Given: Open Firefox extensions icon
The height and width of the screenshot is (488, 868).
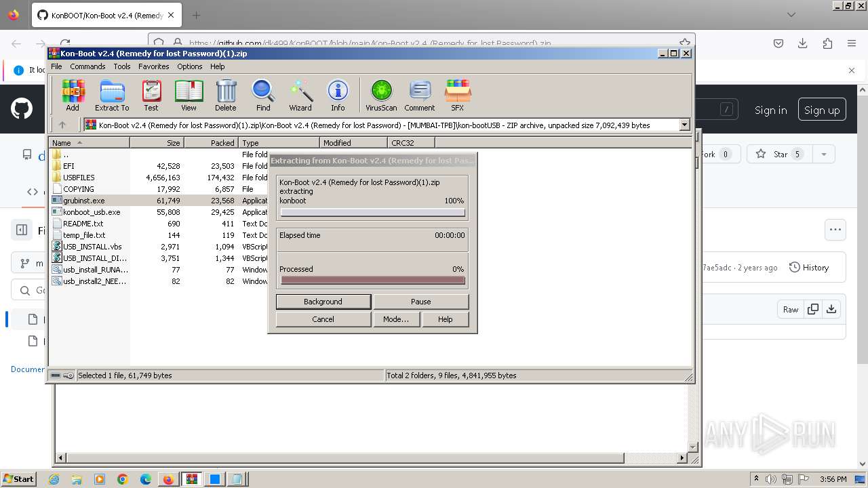Looking at the screenshot, I should (x=827, y=43).
